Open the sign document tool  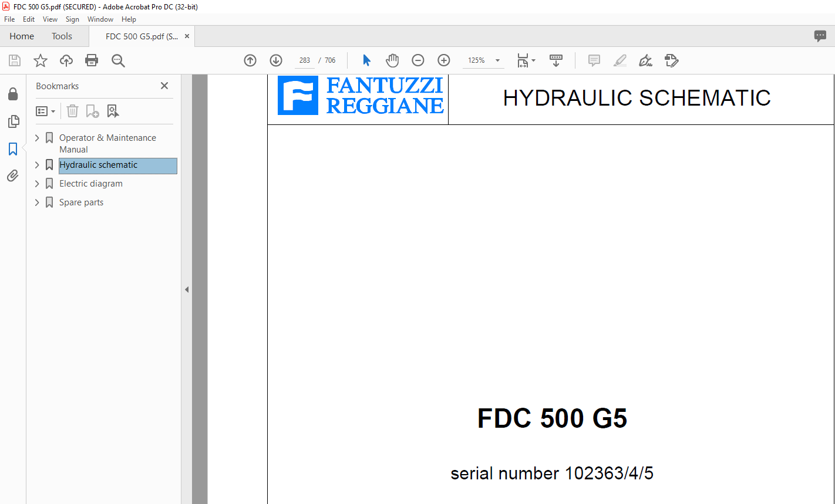[646, 60]
